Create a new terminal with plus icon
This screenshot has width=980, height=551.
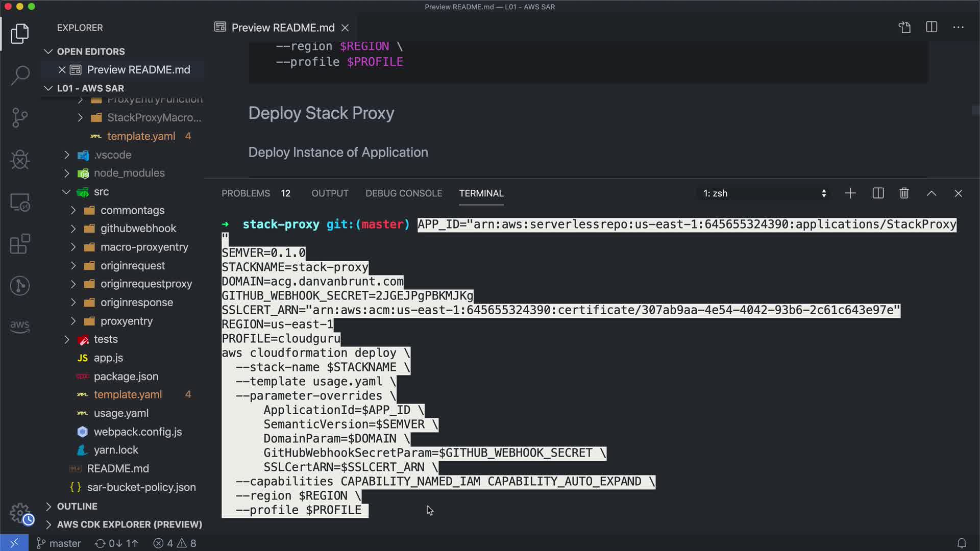[x=850, y=193]
